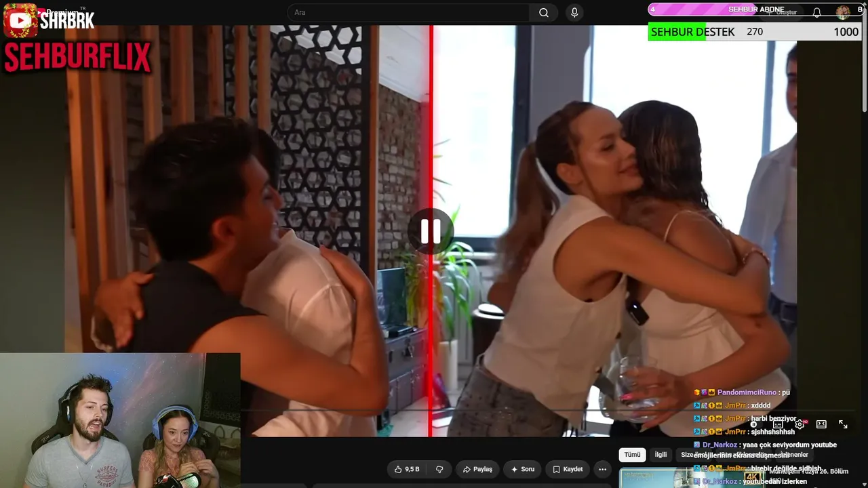Click the Kaydet save button
The width and height of the screenshot is (868, 488).
(x=568, y=469)
